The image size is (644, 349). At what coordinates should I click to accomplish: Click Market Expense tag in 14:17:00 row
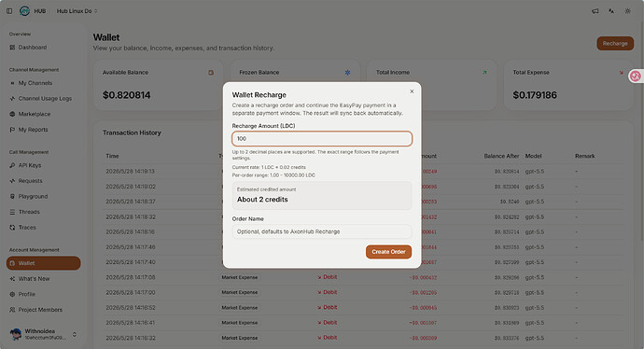(x=240, y=292)
